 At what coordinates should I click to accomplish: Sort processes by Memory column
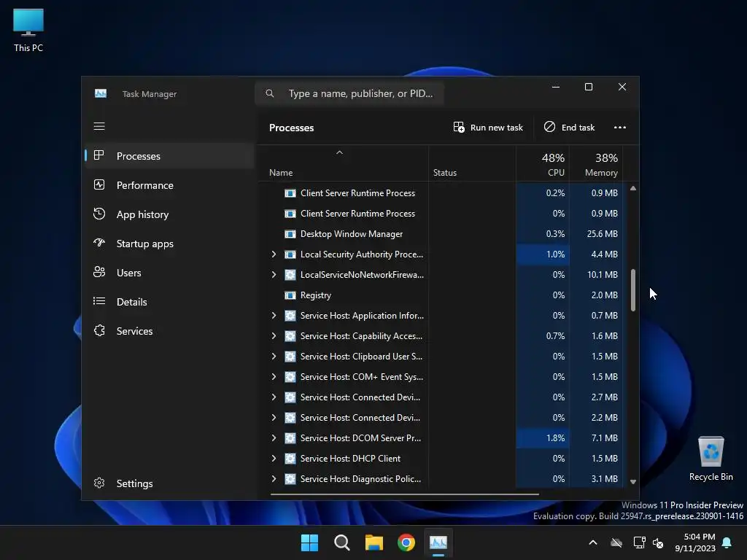(x=597, y=164)
